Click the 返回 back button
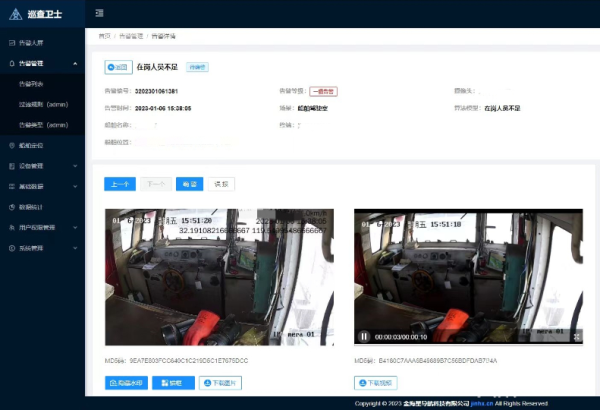 (118, 67)
